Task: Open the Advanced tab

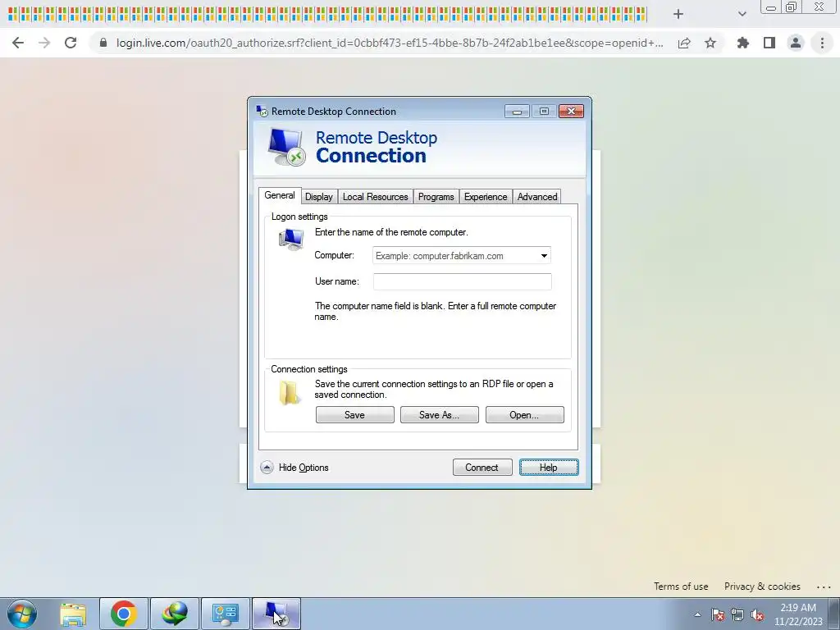Action: (536, 197)
